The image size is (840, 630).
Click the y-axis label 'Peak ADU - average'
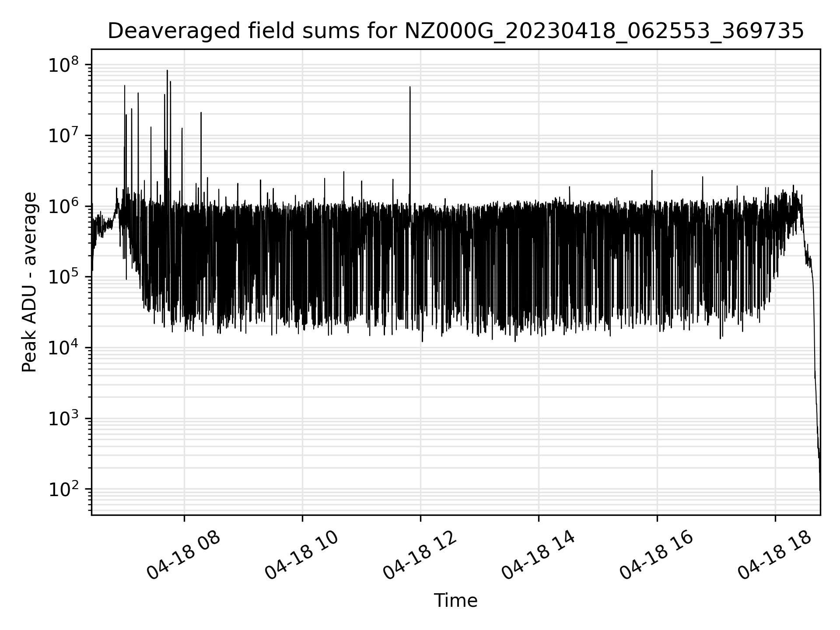(x=30, y=282)
